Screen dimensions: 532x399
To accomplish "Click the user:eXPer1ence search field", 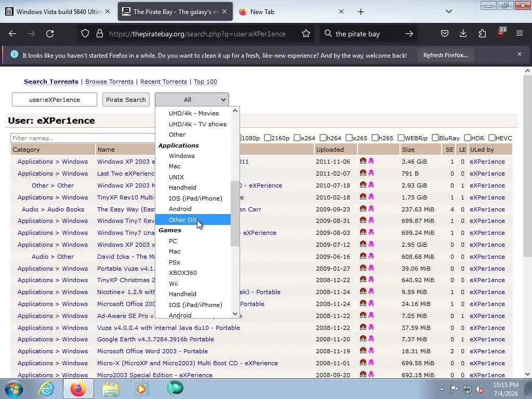I will [54, 99].
